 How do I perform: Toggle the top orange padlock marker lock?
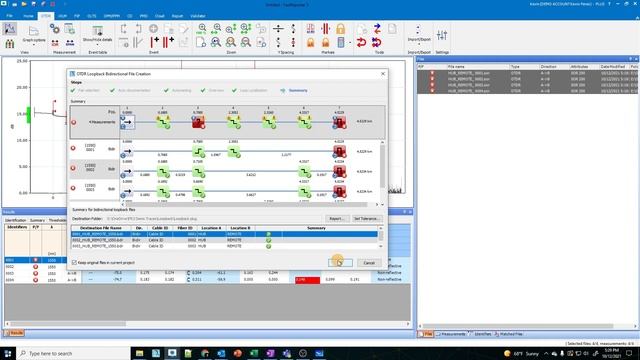coord(340,29)
